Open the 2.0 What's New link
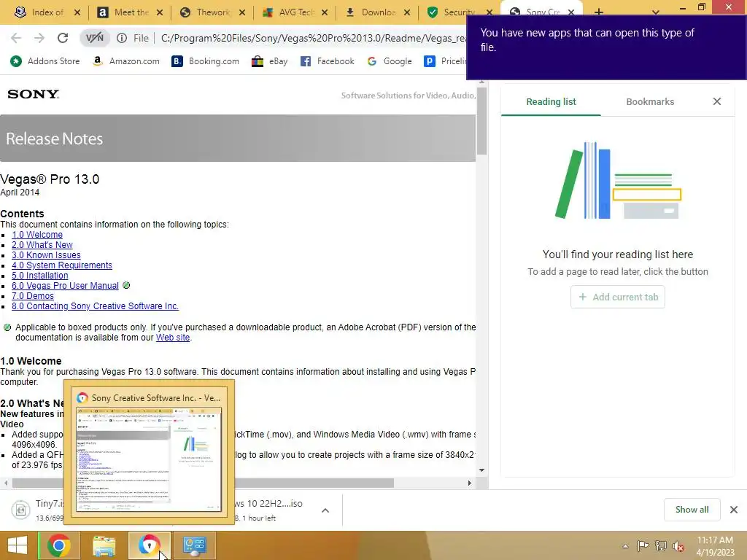Viewport: 747px width, 560px height. coord(42,245)
